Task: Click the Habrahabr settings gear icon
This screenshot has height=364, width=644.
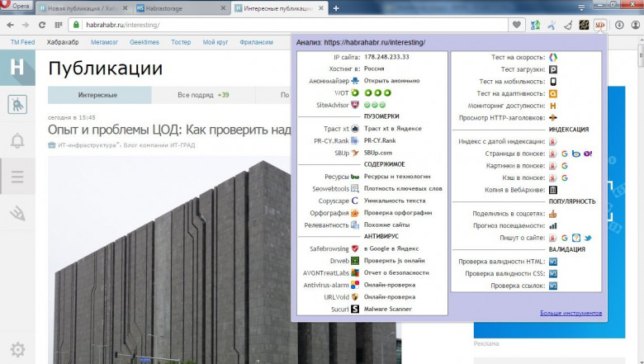Action: (17, 348)
